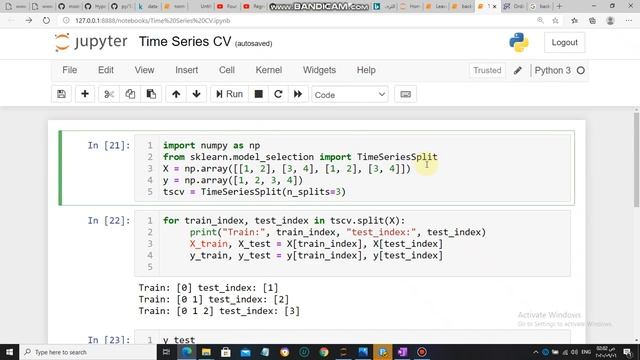Run the selected cell

pyautogui.click(x=229, y=94)
